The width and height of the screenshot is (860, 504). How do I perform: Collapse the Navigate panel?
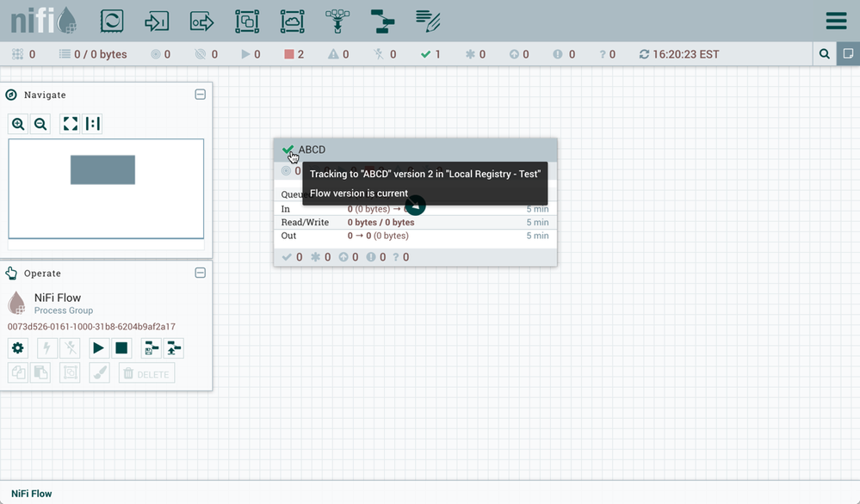pos(200,95)
